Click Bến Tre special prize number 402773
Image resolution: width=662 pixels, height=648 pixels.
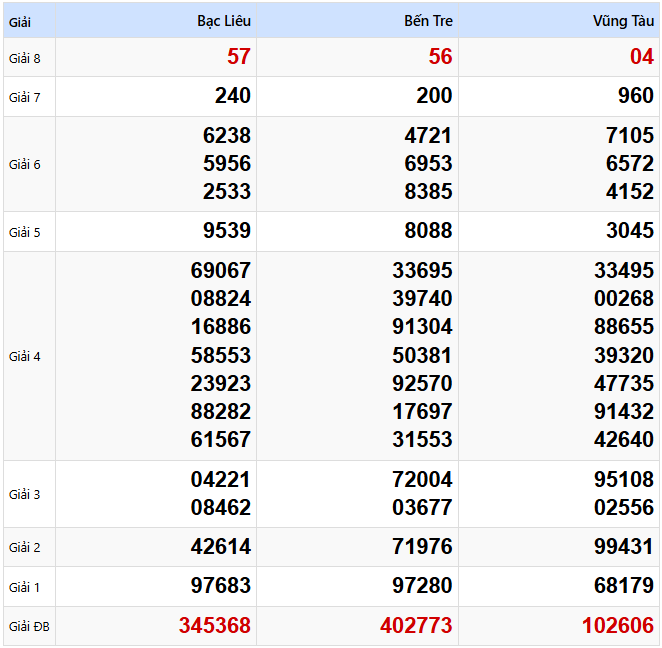(416, 626)
